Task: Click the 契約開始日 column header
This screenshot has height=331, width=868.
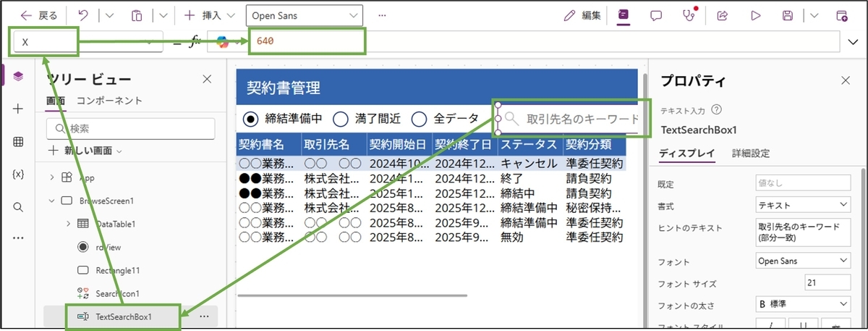Action: pyautogui.click(x=399, y=143)
